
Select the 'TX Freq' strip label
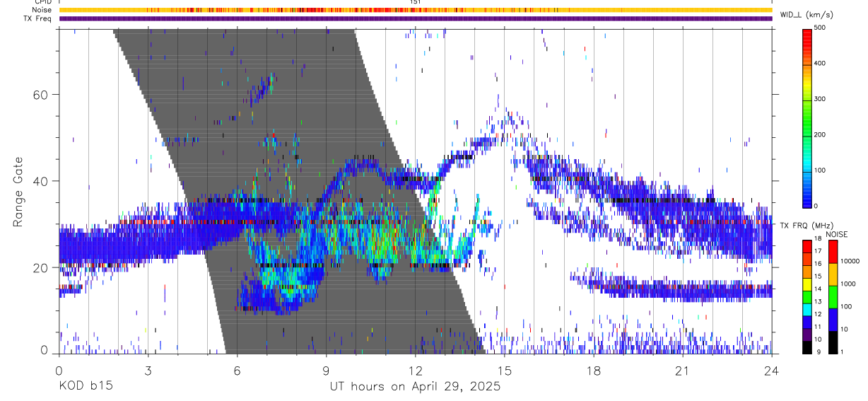tap(39, 18)
